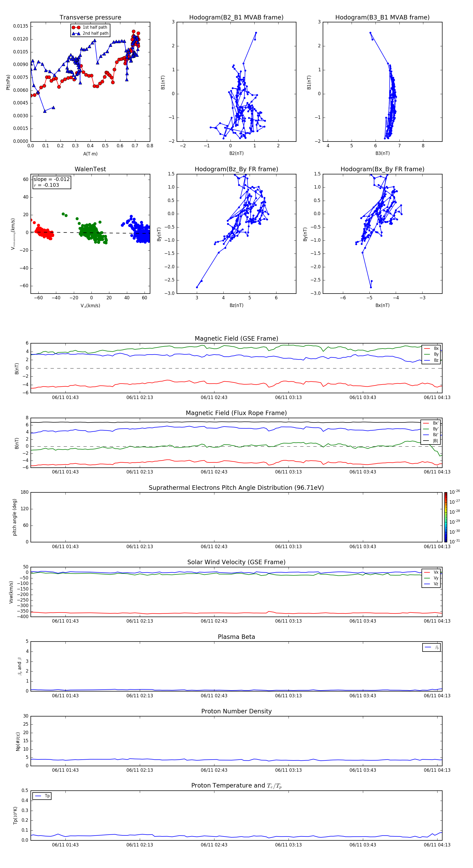Click the "Proton Number Density" title

click(x=236, y=712)
